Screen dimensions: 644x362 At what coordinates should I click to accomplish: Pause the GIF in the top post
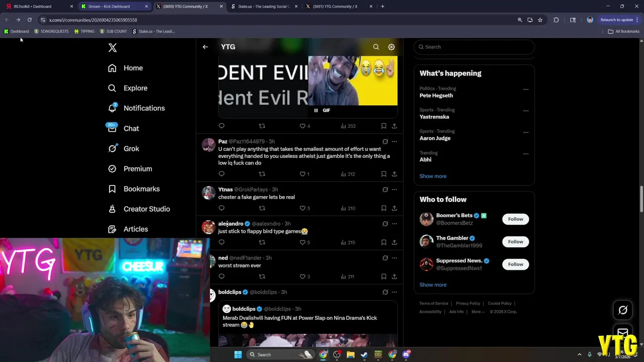click(316, 111)
